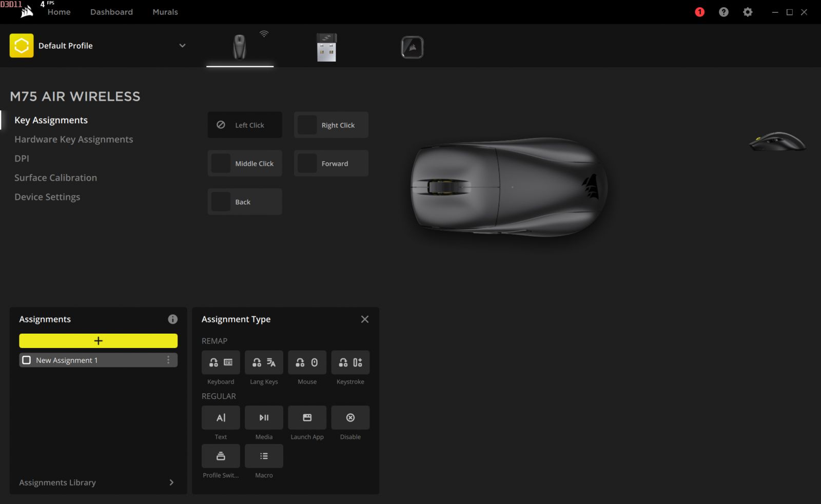Choose the Profile Switch assignment type
821x504 pixels.
point(221,456)
